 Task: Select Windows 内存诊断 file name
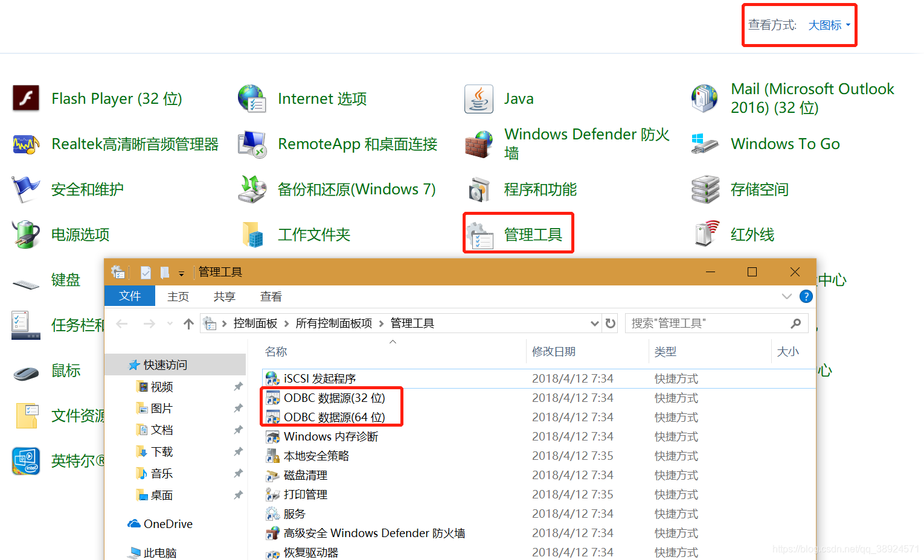tap(331, 437)
